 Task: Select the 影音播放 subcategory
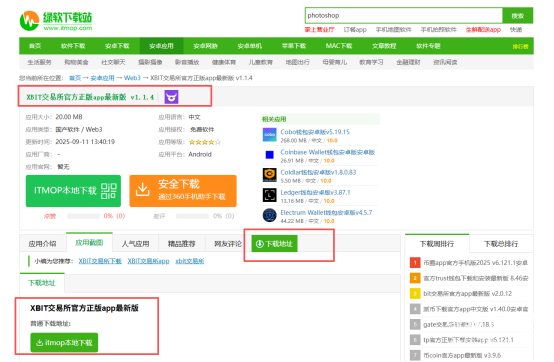pos(187,62)
